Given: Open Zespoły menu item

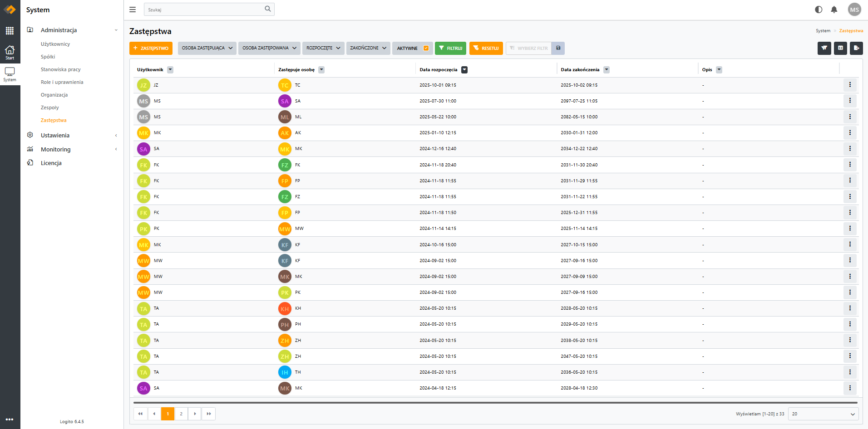Looking at the screenshot, I should 50,107.
